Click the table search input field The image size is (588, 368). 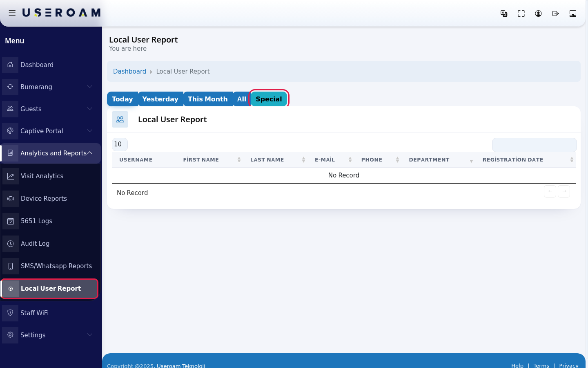(534, 145)
